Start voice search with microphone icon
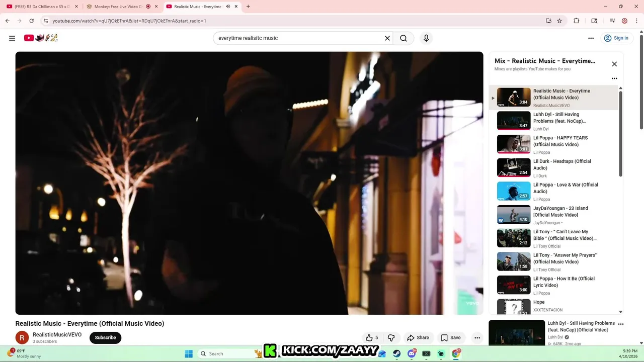Image resolution: width=644 pixels, height=362 pixels. click(426, 38)
